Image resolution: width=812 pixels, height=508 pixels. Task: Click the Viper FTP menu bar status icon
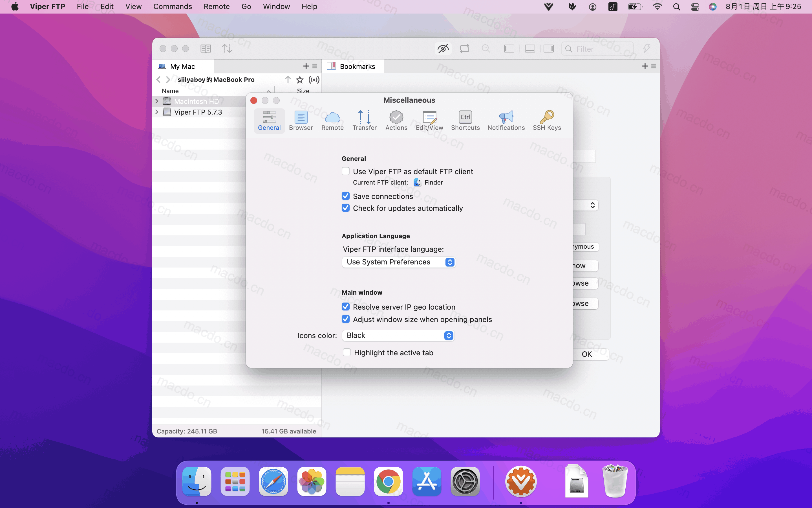point(548,7)
